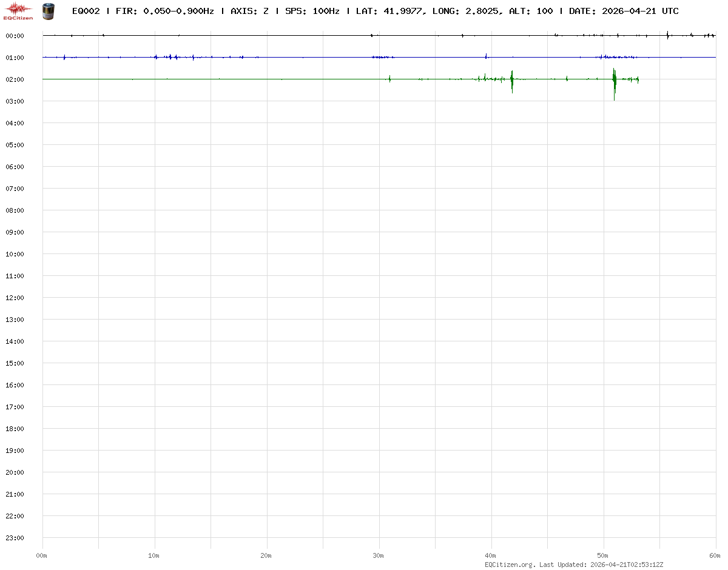Click the FIR 0.050-0.900Hz filter text
This screenshot has height=570, width=728.
click(x=164, y=11)
